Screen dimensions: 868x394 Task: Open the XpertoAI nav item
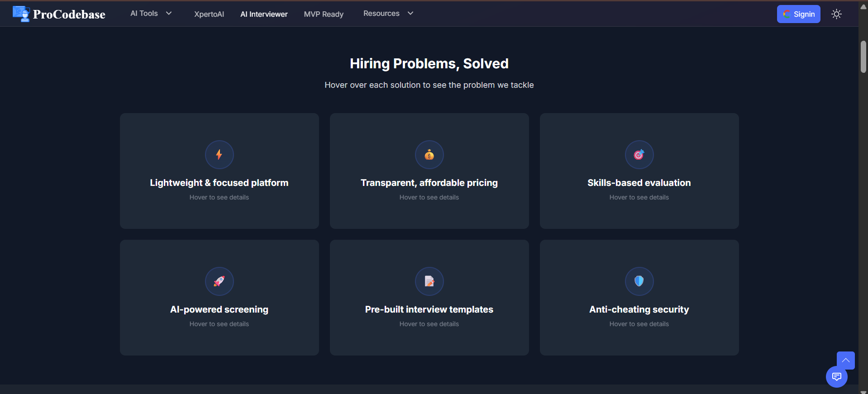[x=209, y=14]
